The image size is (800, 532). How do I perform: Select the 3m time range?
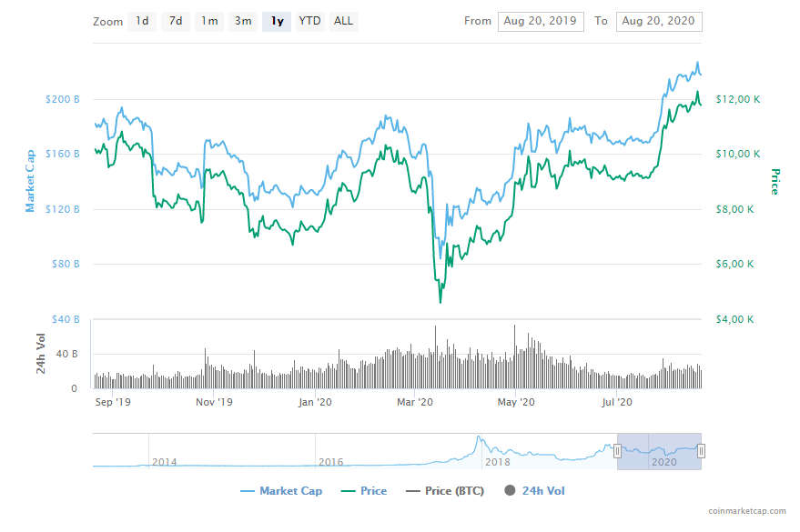(242, 21)
